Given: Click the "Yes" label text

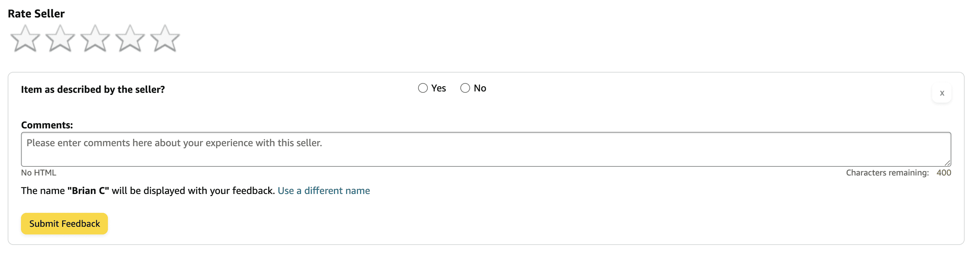Looking at the screenshot, I should [x=438, y=88].
